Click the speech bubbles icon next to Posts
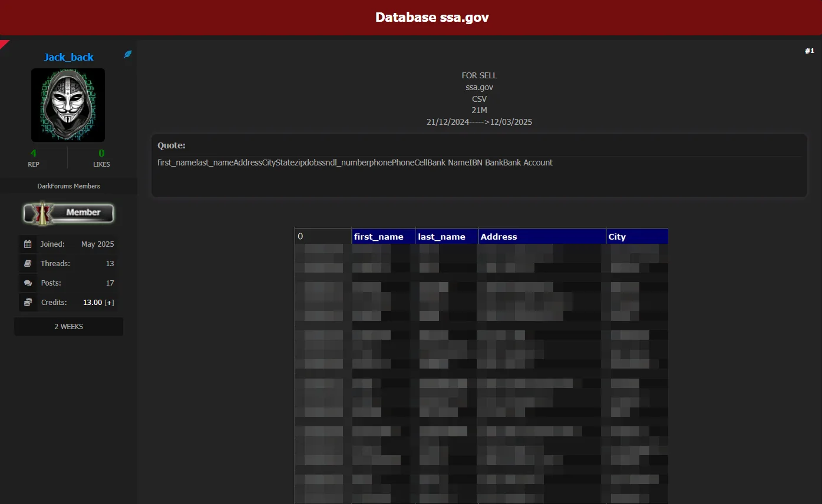 point(28,283)
